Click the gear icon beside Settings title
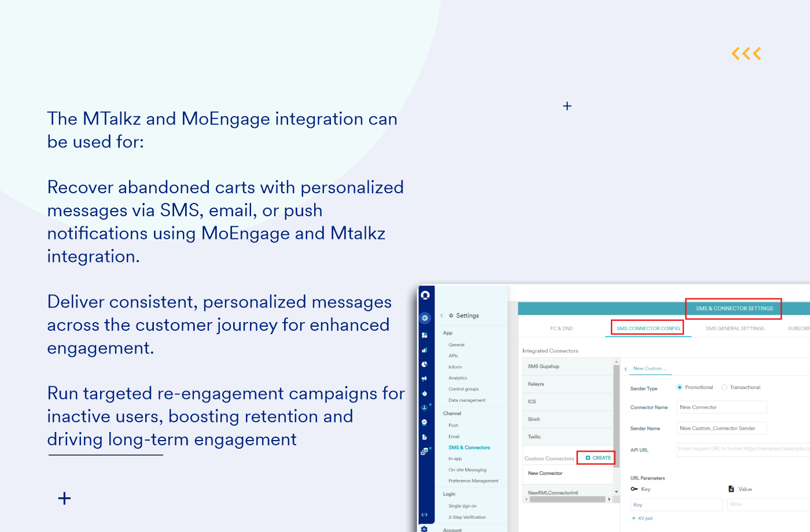The height and width of the screenshot is (532, 810). (x=451, y=316)
